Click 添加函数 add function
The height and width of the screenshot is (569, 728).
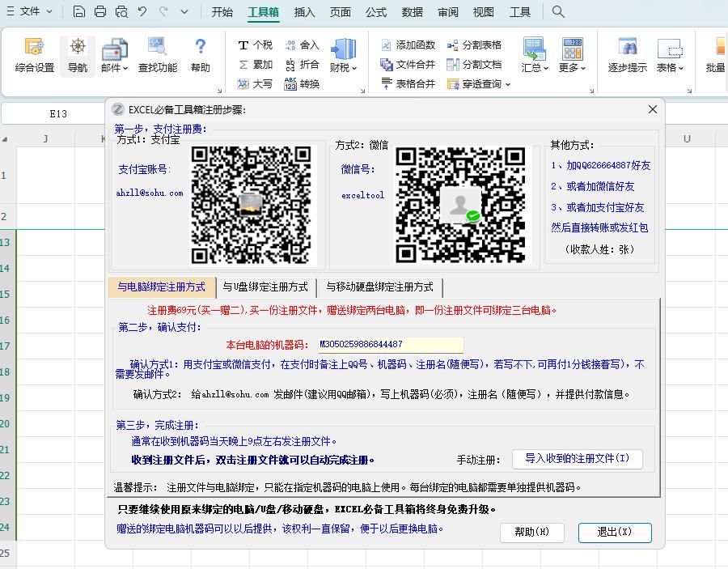click(x=408, y=45)
